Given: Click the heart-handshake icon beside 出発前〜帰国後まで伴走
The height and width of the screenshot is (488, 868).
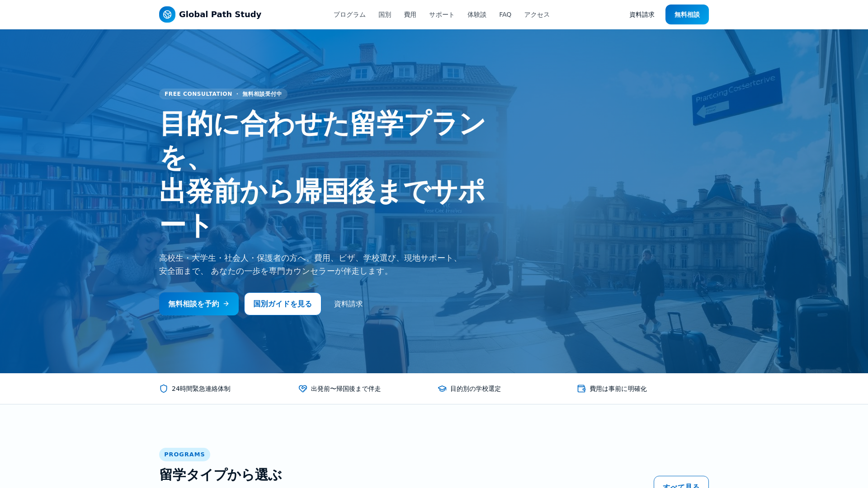Looking at the screenshot, I should coord(303,389).
